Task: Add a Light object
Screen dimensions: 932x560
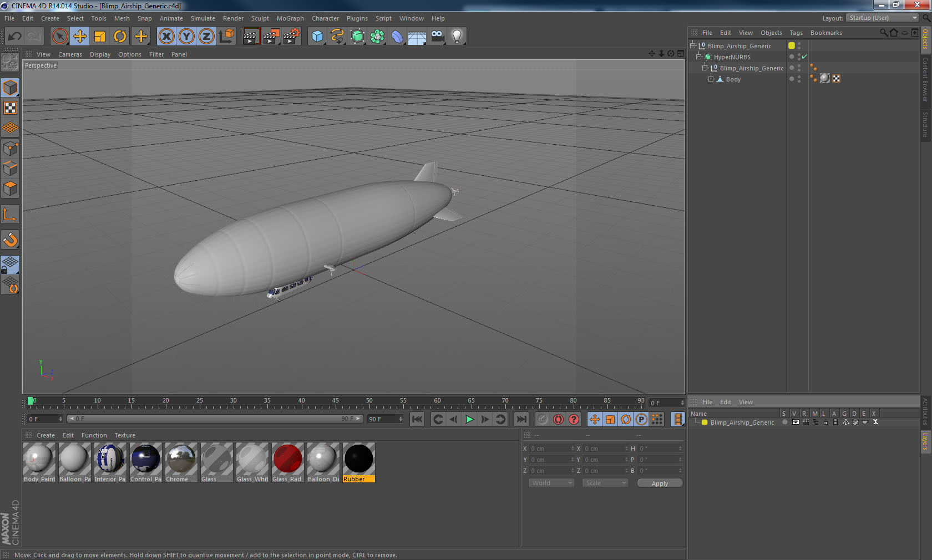Action: tap(457, 37)
